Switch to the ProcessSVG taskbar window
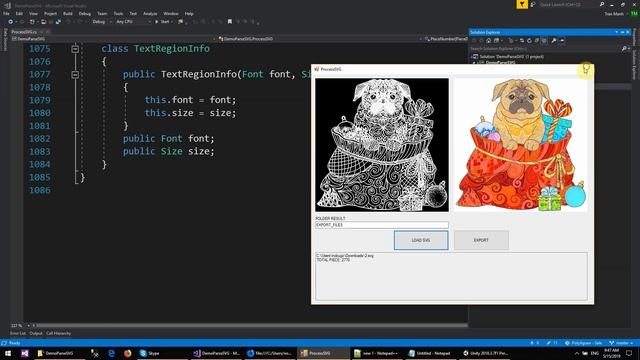The width and height of the screenshot is (640, 360). 324,353
